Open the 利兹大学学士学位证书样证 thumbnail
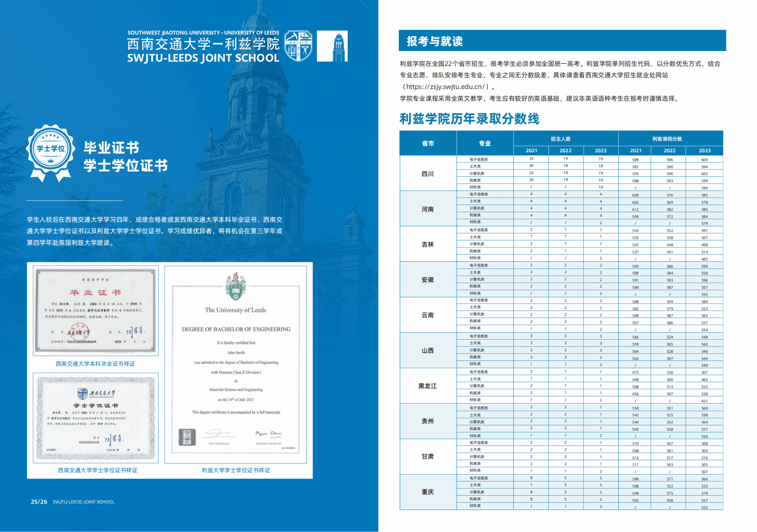This screenshot has height=532, width=757. [x=235, y=470]
